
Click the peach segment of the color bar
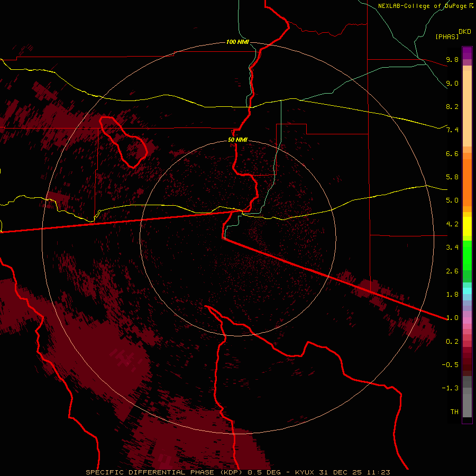pos(467,108)
